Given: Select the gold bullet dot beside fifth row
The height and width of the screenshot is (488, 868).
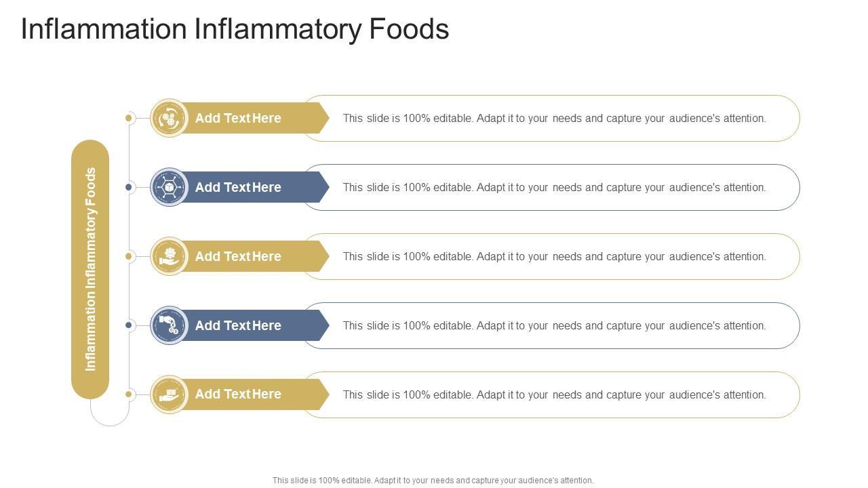Looking at the screenshot, I should [x=128, y=394].
